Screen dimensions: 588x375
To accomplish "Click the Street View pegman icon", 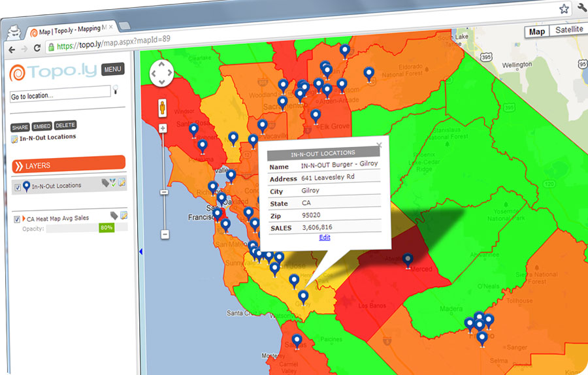I will [162, 108].
